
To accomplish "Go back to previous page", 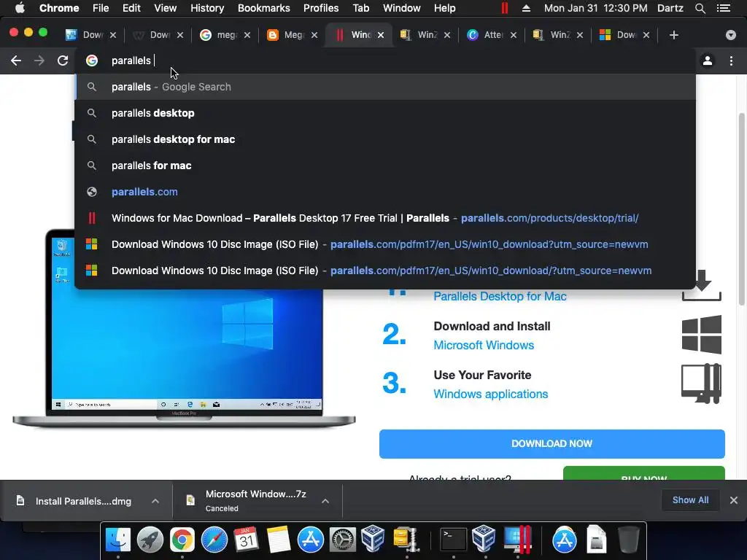I will (x=16, y=61).
